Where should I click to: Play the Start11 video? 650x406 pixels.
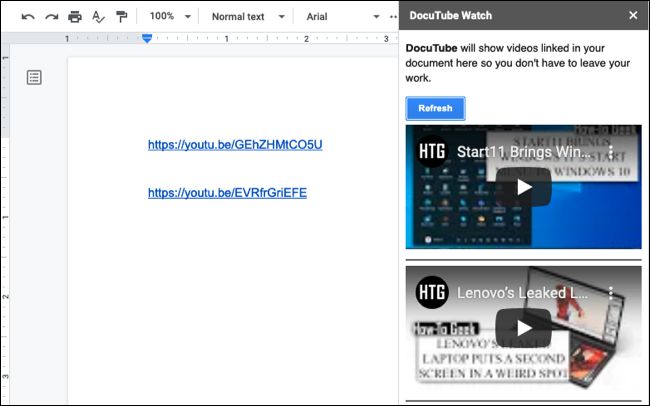(523, 187)
